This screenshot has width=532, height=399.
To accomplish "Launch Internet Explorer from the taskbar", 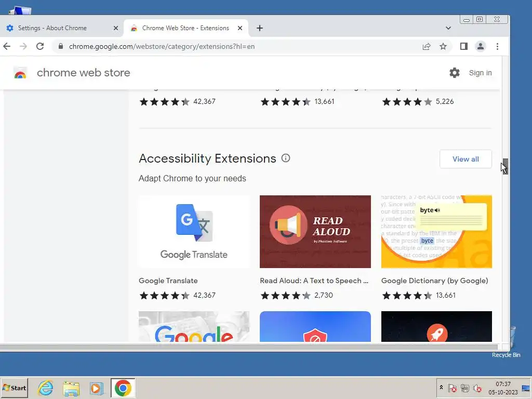I will click(46, 388).
